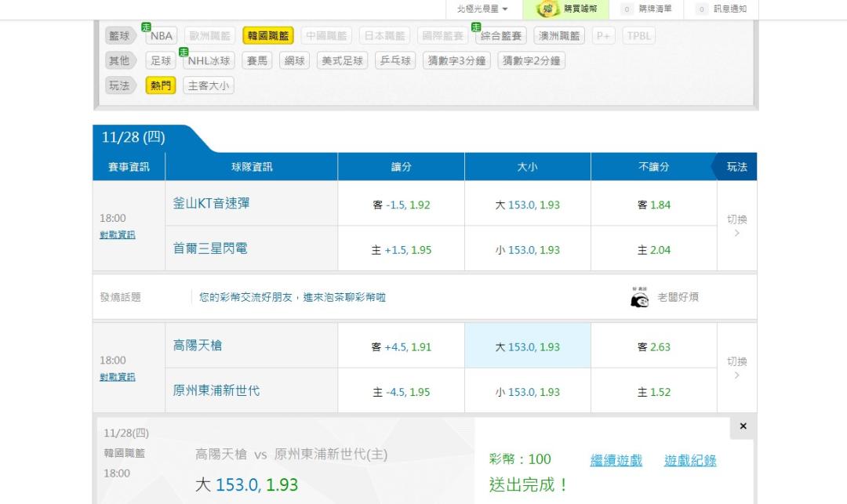Open 猜數字2分鐘 game
This screenshot has height=504, width=847.
[532, 60]
